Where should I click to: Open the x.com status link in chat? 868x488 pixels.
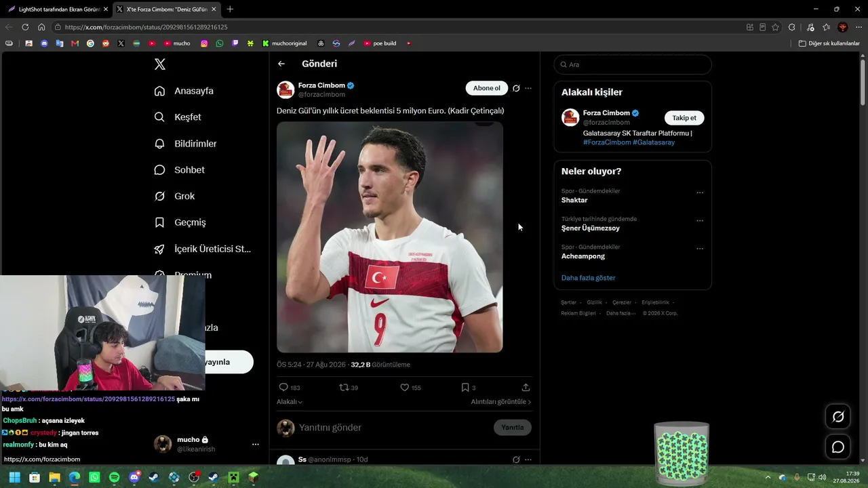click(88, 399)
